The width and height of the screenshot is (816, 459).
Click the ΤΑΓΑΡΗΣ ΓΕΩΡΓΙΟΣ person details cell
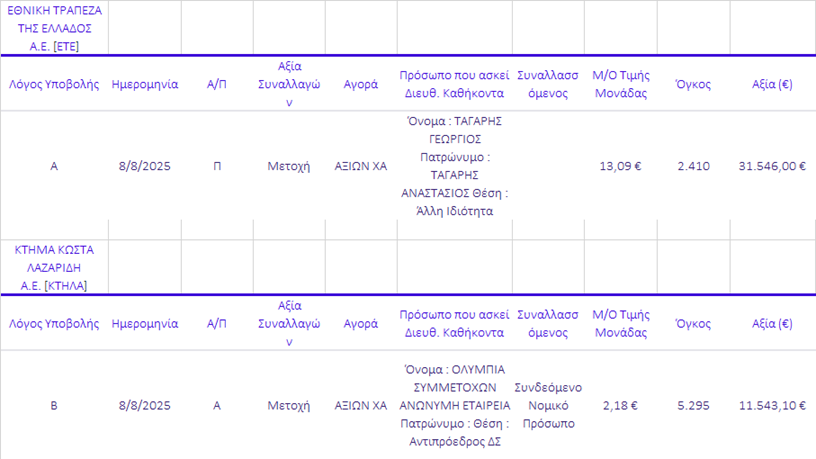coord(454,166)
